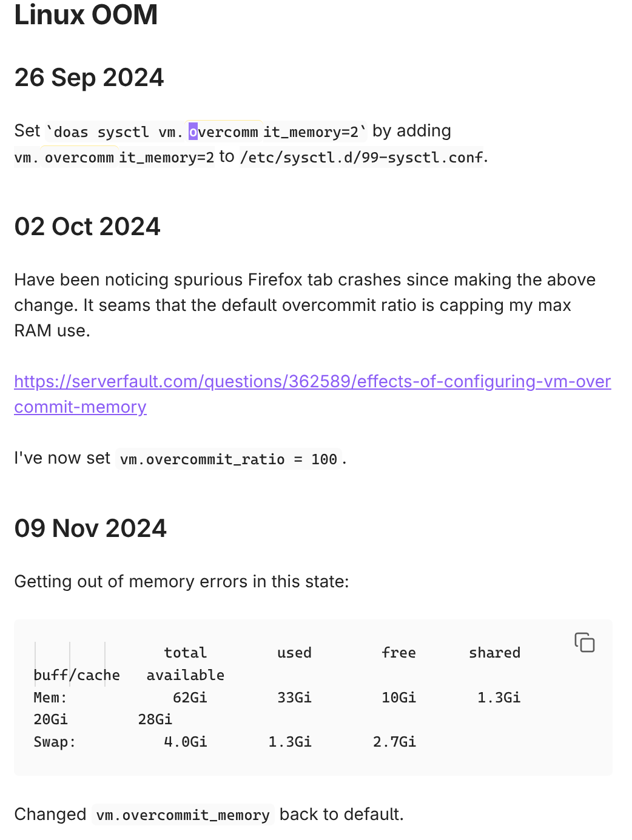Click the 'Getting out of memory errors' paragraph
The height and width of the screenshot is (840, 632).
click(181, 582)
